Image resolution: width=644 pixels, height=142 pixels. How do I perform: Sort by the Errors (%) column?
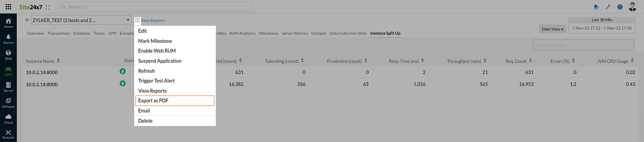(x=573, y=61)
